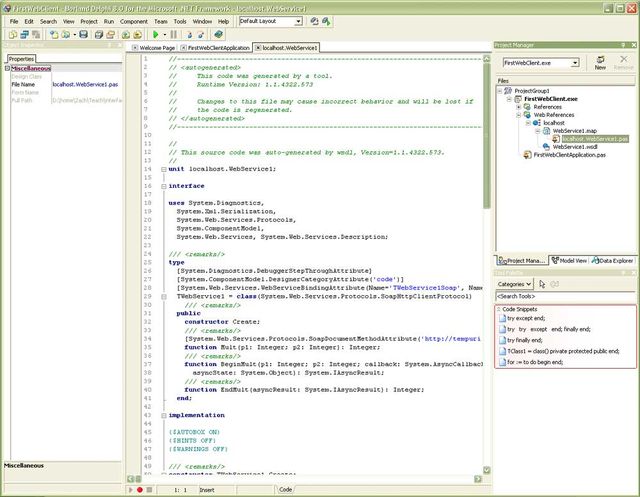The height and width of the screenshot is (497, 640).
Task: Expand the References node
Action: tap(519, 107)
